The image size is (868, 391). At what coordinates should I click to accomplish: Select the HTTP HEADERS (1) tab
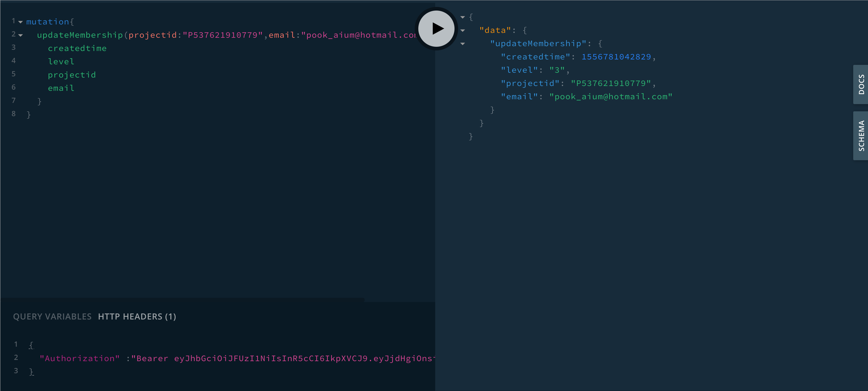[137, 316]
